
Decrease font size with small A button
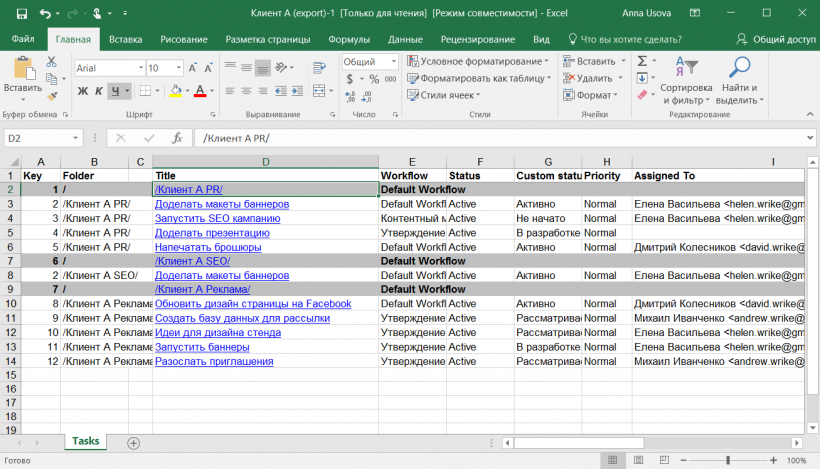coord(208,68)
